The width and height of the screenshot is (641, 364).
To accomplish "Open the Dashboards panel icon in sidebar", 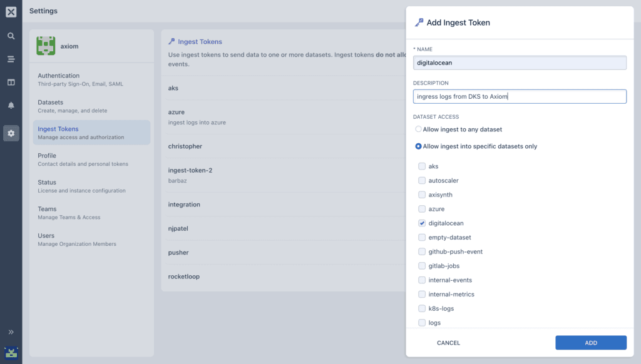I will pyautogui.click(x=10, y=83).
